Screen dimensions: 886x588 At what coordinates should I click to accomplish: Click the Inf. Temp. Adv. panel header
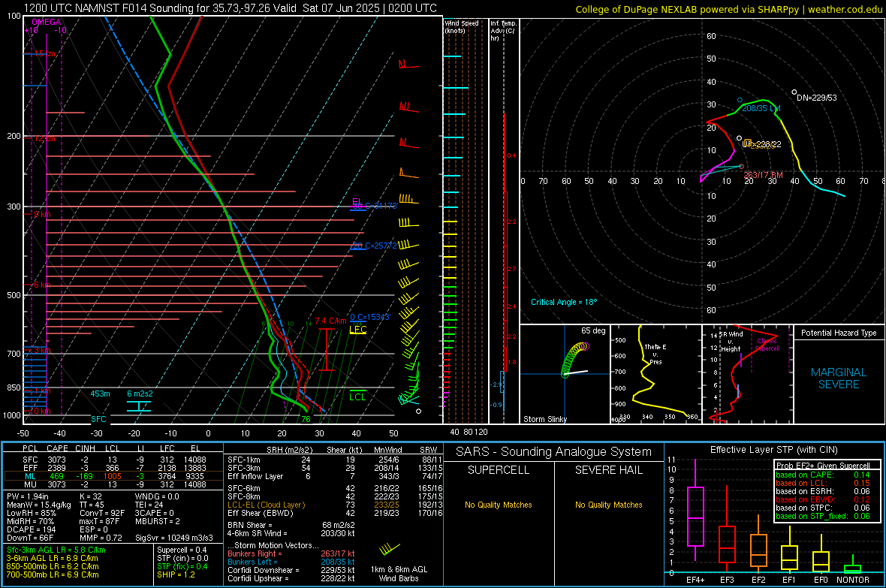[503, 31]
